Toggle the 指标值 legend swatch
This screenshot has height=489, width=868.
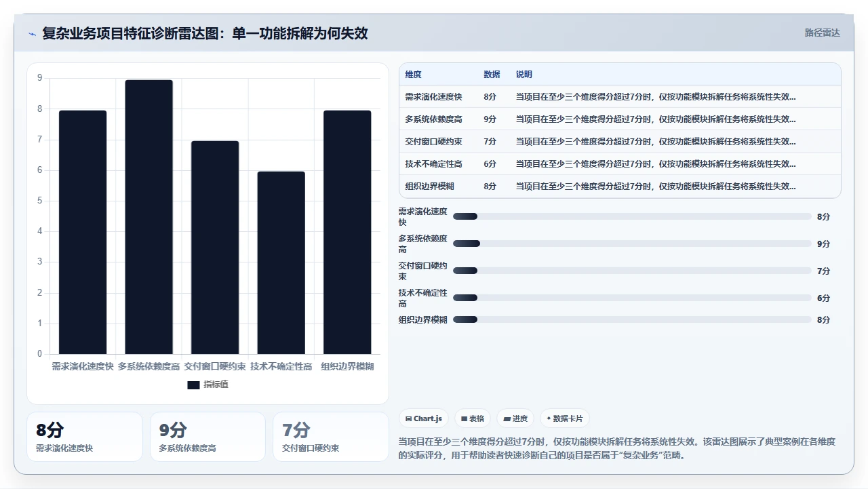[x=193, y=385]
